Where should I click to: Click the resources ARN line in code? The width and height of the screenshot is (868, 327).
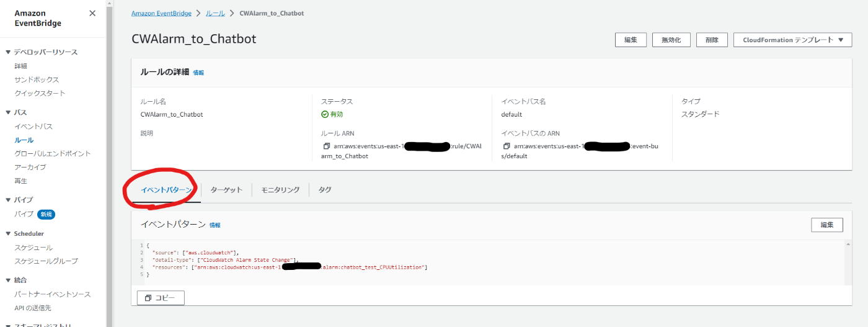(x=290, y=267)
